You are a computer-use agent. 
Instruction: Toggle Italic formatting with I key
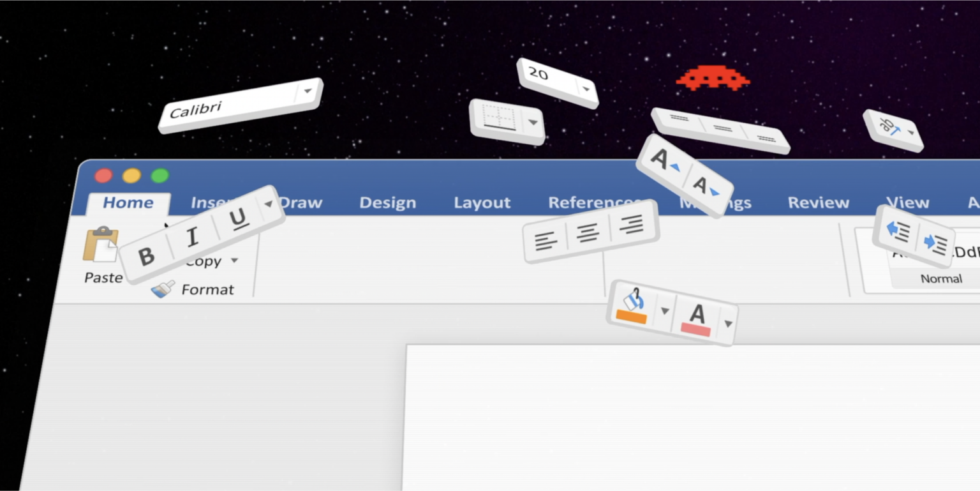[192, 238]
